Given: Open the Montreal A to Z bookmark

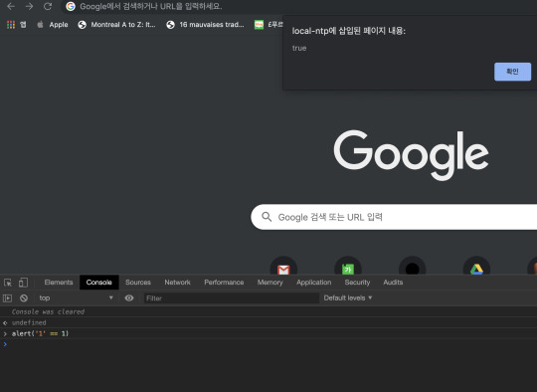Looking at the screenshot, I should [116, 25].
